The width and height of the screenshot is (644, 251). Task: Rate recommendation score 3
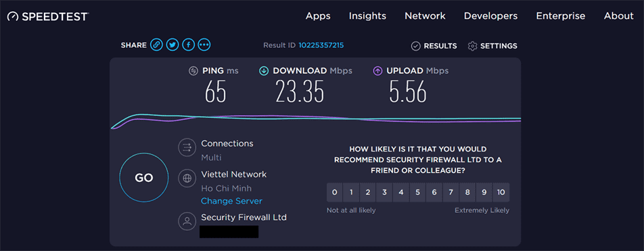tap(384, 192)
